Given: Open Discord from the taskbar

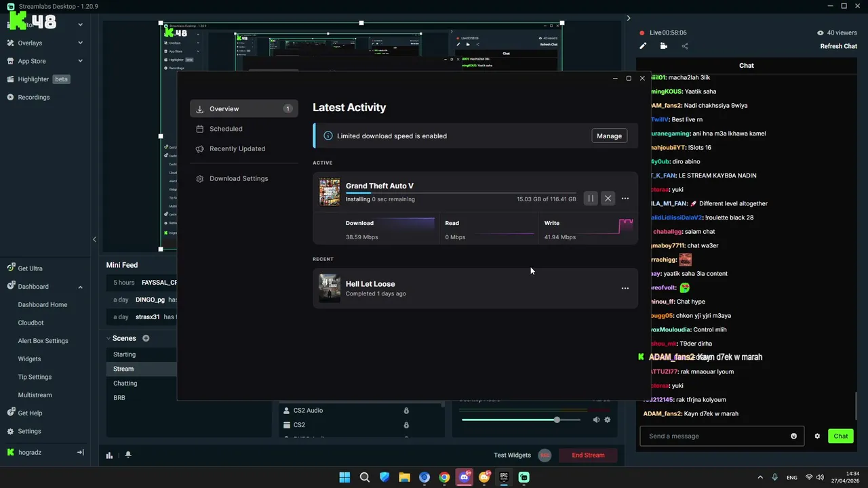Looking at the screenshot, I should [464, 477].
